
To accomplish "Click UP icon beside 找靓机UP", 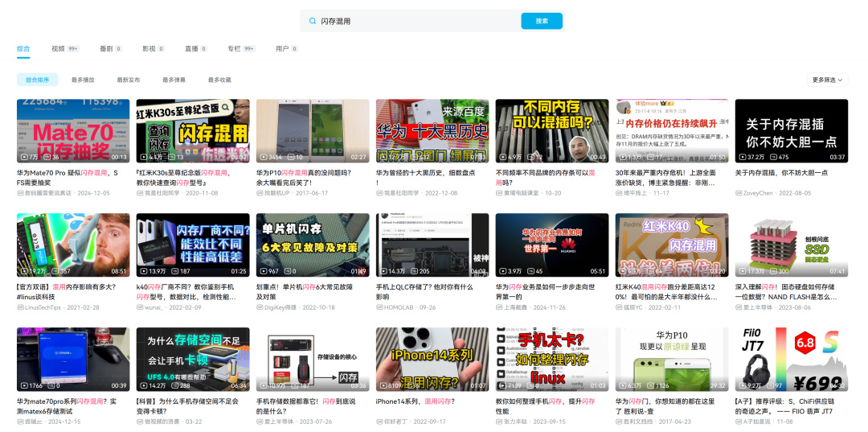I will pyautogui.click(x=260, y=193).
